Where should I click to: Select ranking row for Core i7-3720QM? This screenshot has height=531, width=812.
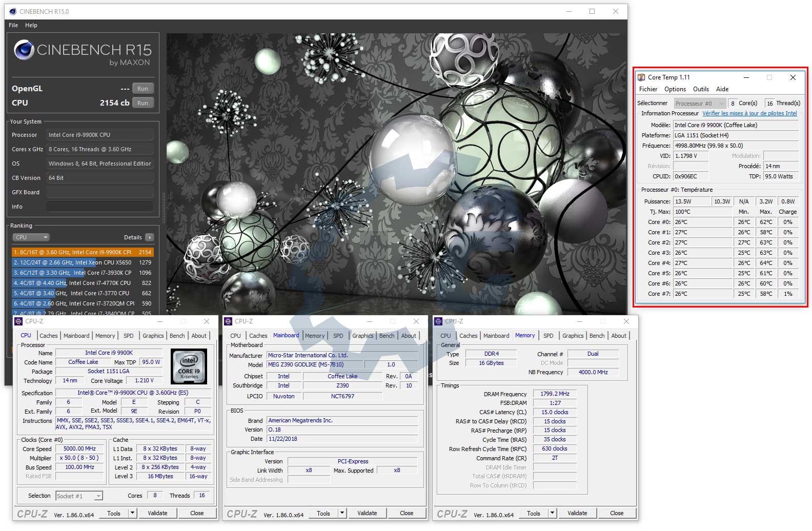83,303
